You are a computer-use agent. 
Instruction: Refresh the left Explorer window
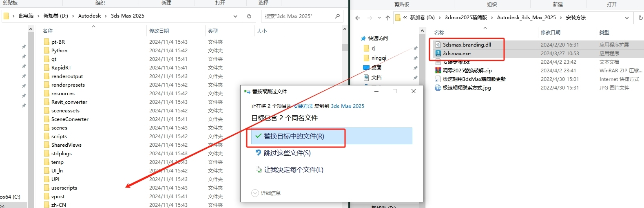tap(249, 16)
